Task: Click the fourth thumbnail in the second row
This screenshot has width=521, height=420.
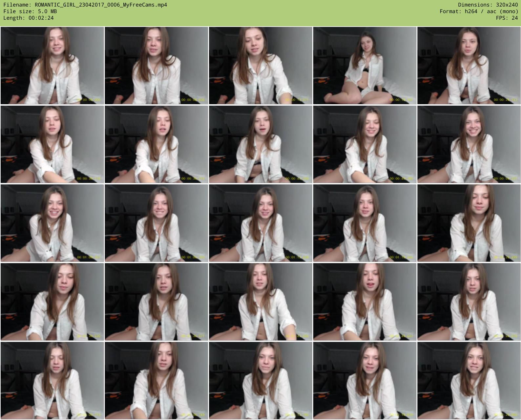Action: click(x=365, y=144)
